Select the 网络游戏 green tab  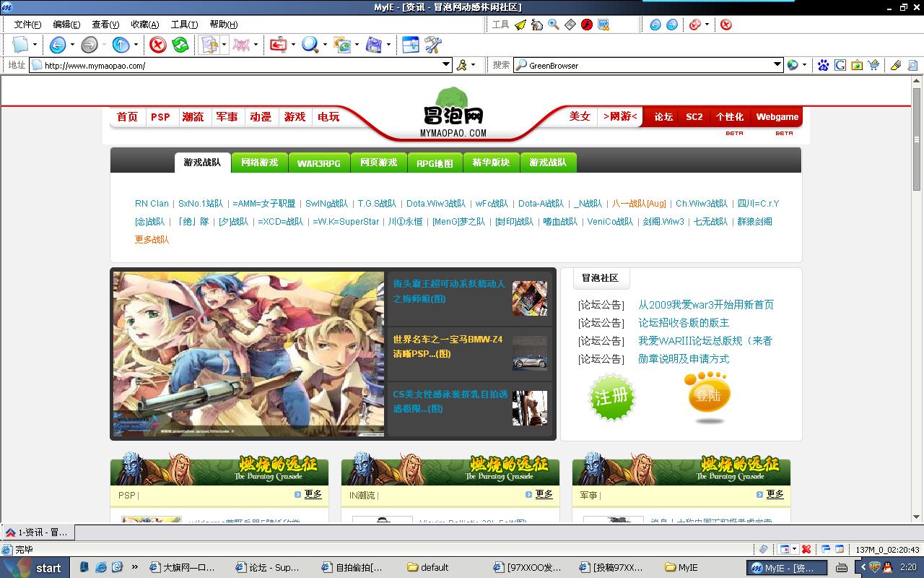click(259, 163)
